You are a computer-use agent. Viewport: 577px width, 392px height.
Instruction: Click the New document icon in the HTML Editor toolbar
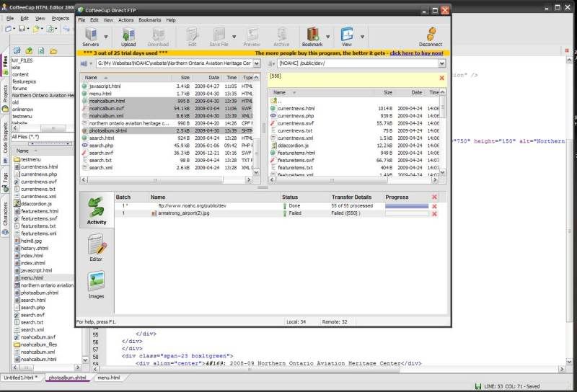pos(8,28)
